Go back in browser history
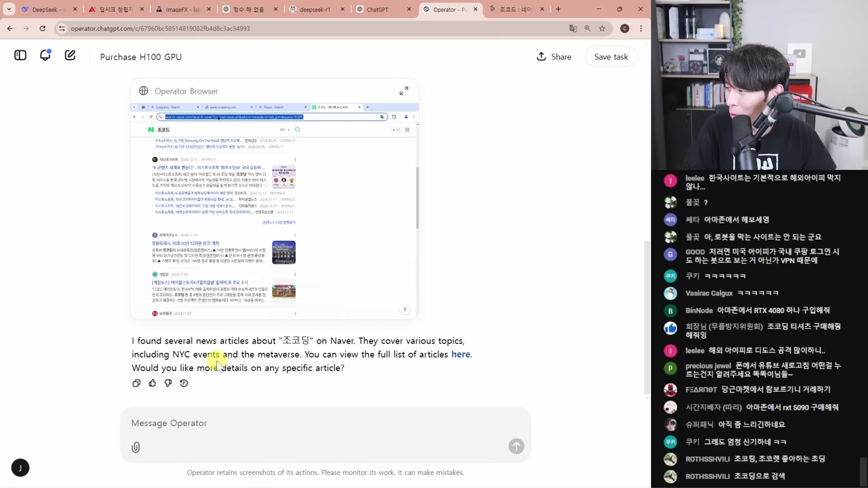868x488 pixels. pyautogui.click(x=10, y=28)
